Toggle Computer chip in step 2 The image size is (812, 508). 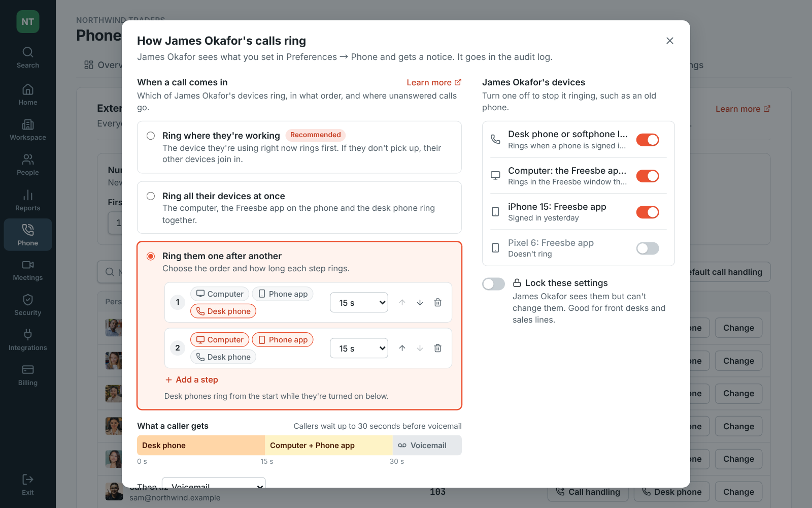point(220,339)
